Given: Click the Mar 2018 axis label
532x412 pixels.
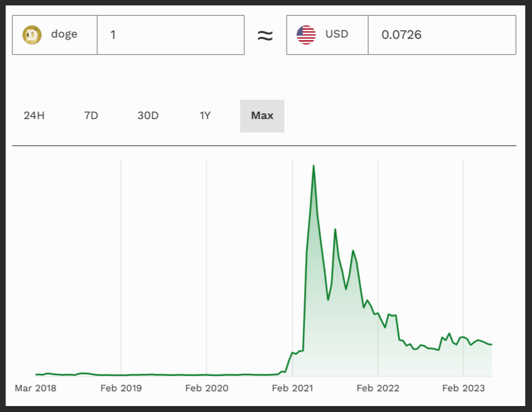Looking at the screenshot, I should [36, 388].
